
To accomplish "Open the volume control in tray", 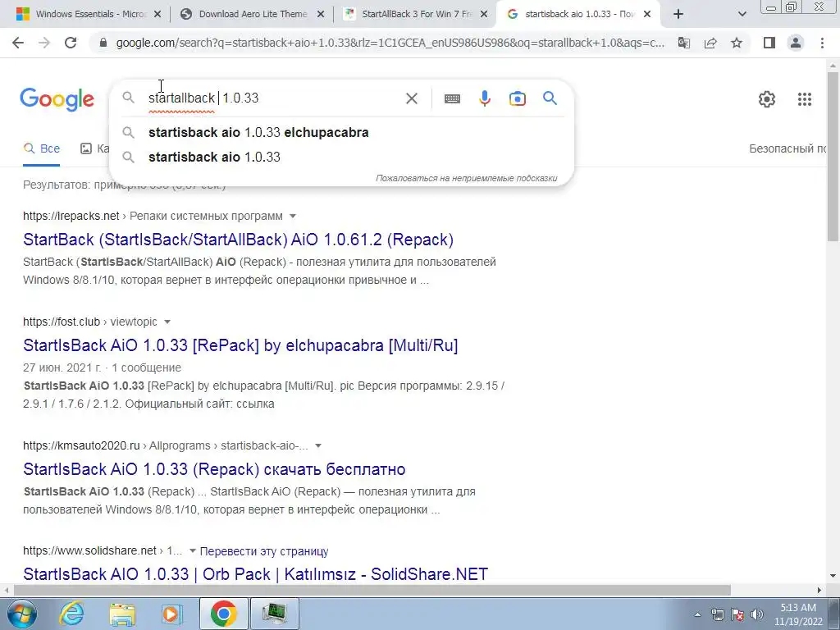I will click(x=757, y=614).
